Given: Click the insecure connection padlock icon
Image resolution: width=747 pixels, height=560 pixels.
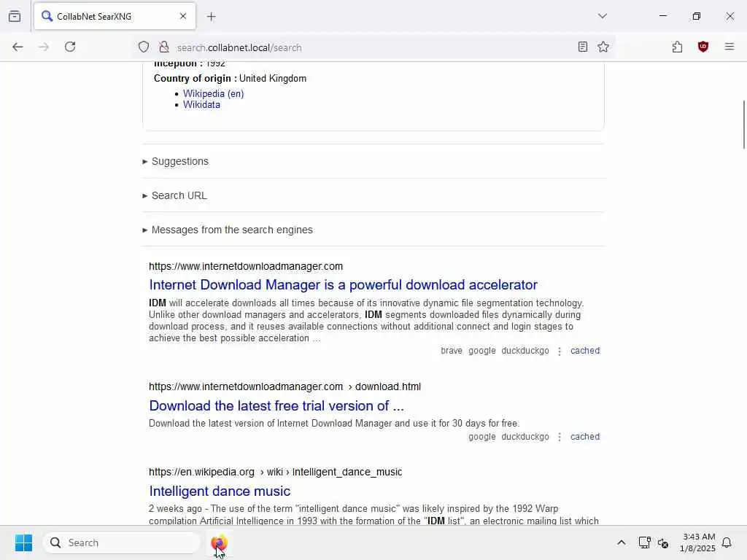Looking at the screenshot, I should (x=164, y=47).
